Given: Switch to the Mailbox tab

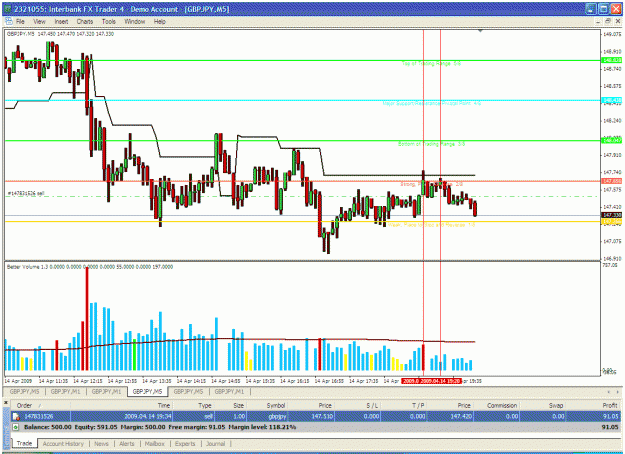Looking at the screenshot, I should [x=154, y=444].
